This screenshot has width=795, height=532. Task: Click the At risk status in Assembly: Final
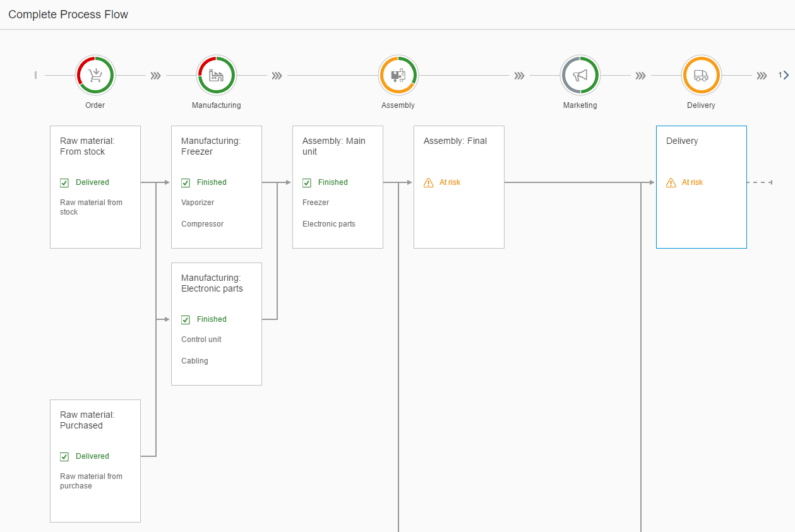[x=450, y=182]
